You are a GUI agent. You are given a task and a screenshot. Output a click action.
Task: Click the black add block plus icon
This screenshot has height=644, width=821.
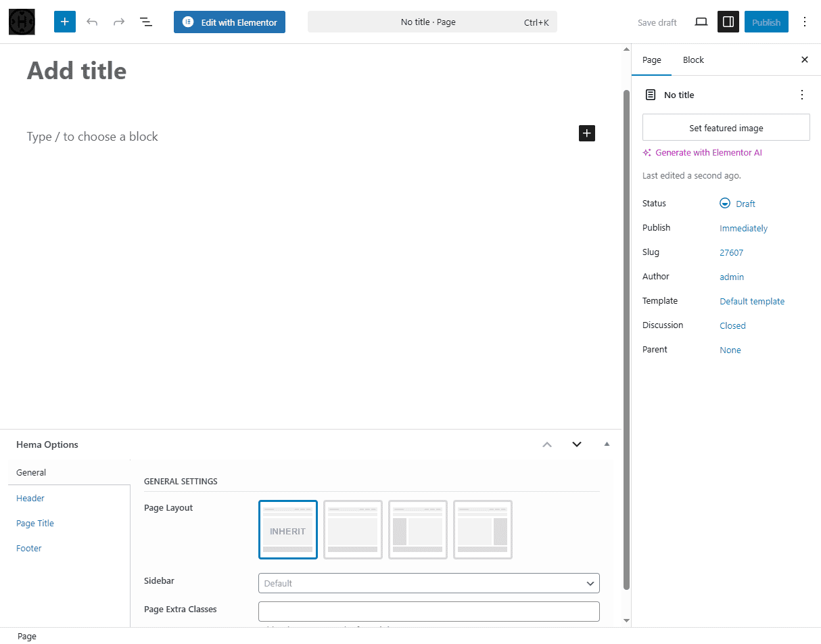(587, 133)
